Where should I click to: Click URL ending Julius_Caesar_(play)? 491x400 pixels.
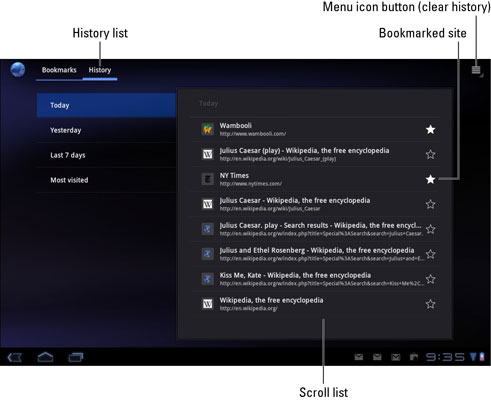tap(278, 159)
